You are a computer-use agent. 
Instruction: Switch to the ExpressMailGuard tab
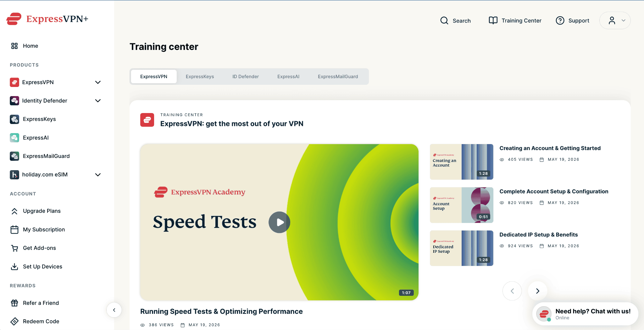338,77
